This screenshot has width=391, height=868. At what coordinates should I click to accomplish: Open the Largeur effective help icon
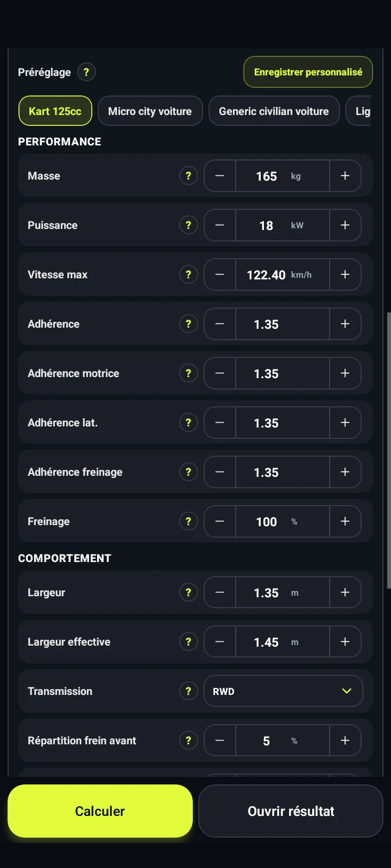[x=188, y=642]
